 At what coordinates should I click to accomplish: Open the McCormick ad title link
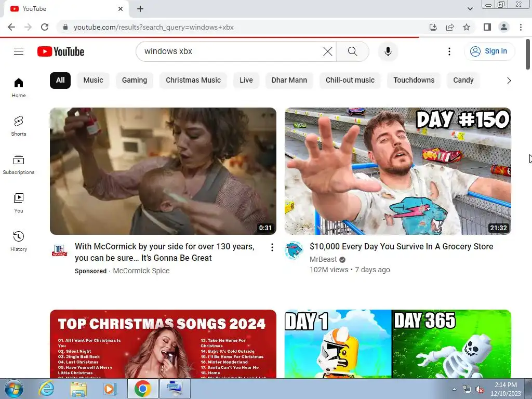[165, 252]
